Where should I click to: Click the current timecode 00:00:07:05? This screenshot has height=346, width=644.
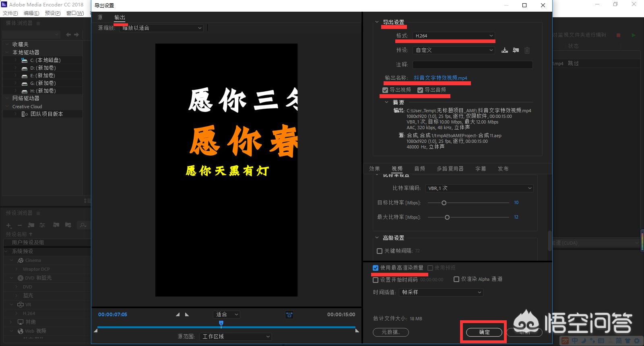[x=113, y=315]
